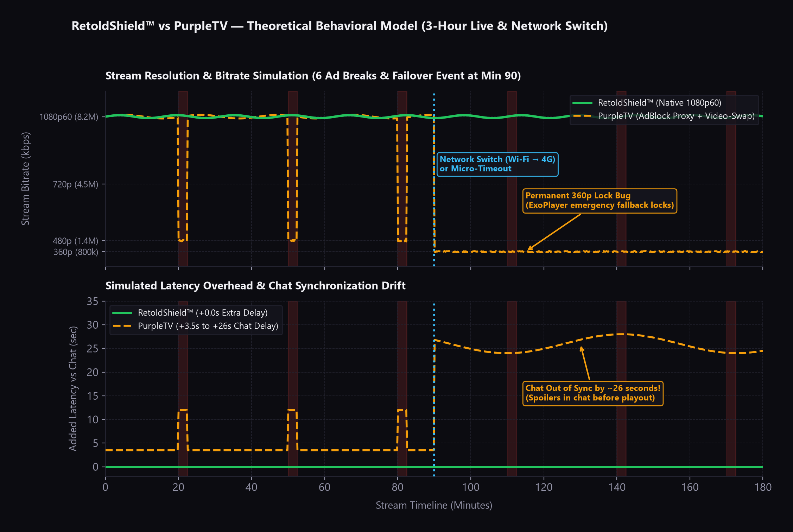Click the x-axis tick label '100'

[x=471, y=487]
